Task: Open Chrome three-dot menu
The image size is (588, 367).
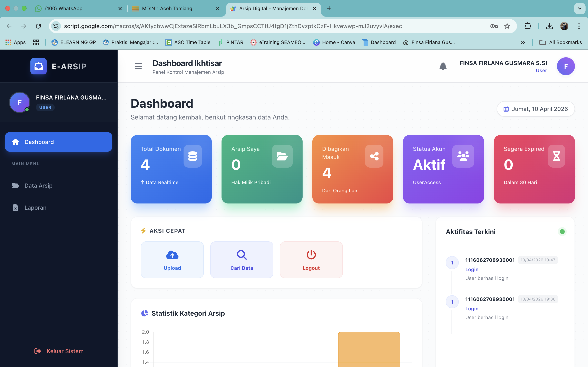Action: [x=579, y=26]
